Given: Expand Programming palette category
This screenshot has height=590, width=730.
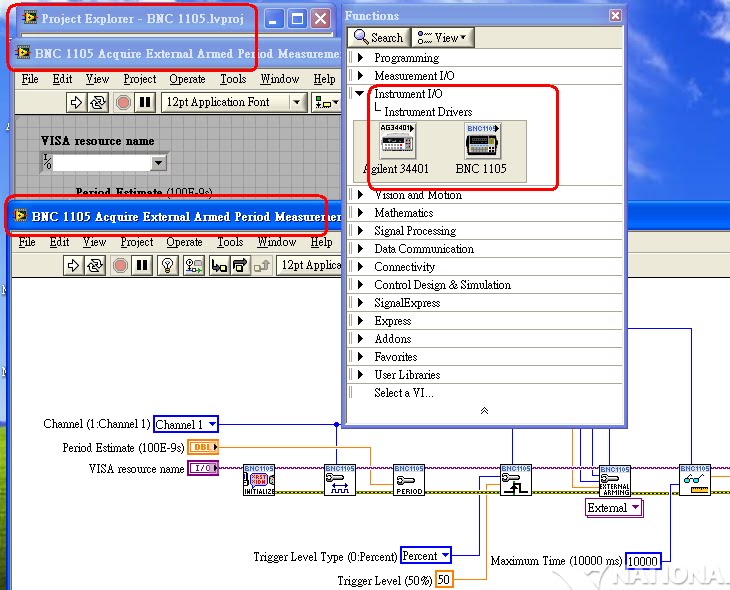Looking at the screenshot, I should coord(360,58).
